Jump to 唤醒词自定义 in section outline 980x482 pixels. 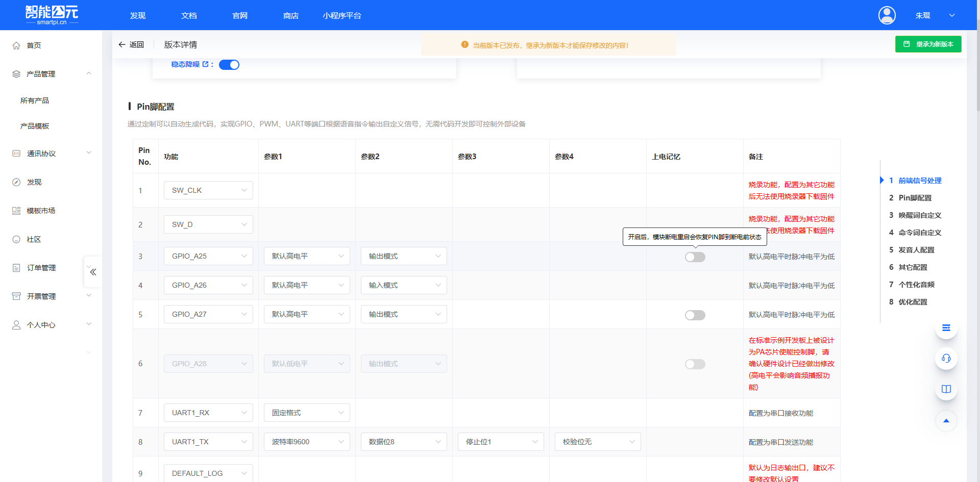click(x=920, y=215)
